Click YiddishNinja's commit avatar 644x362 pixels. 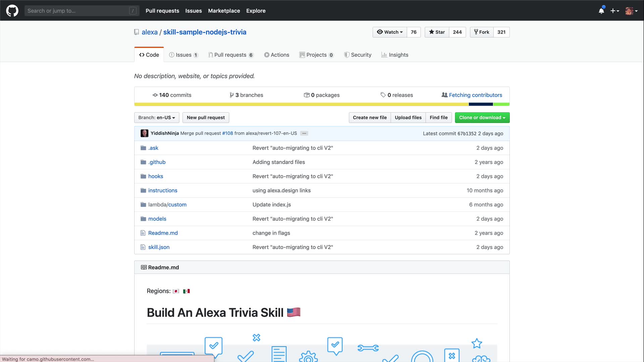point(144,133)
